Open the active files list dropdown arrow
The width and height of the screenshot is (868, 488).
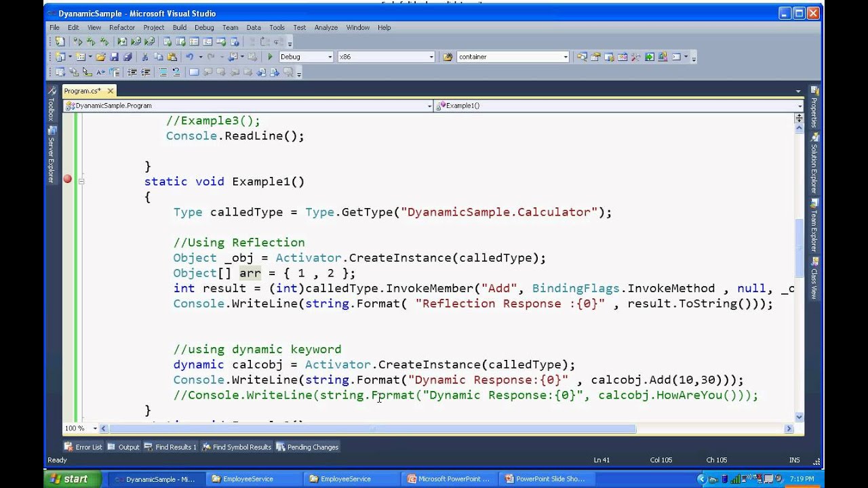pyautogui.click(x=798, y=91)
